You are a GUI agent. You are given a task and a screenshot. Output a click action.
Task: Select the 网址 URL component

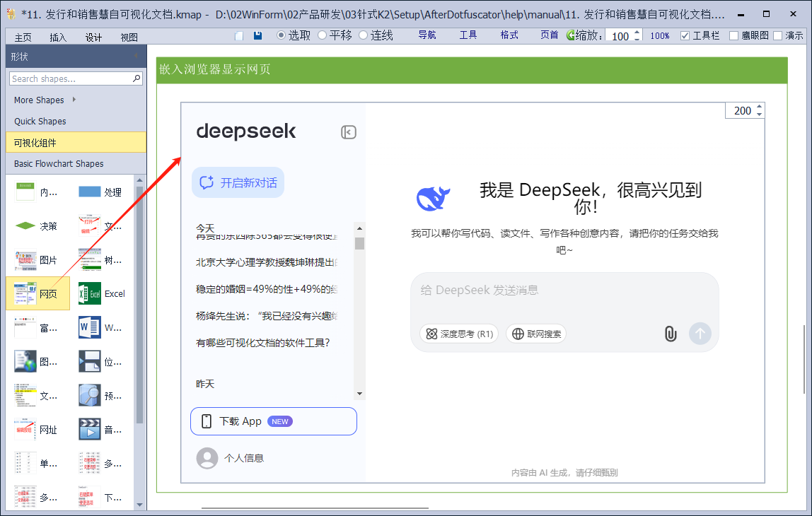point(36,430)
